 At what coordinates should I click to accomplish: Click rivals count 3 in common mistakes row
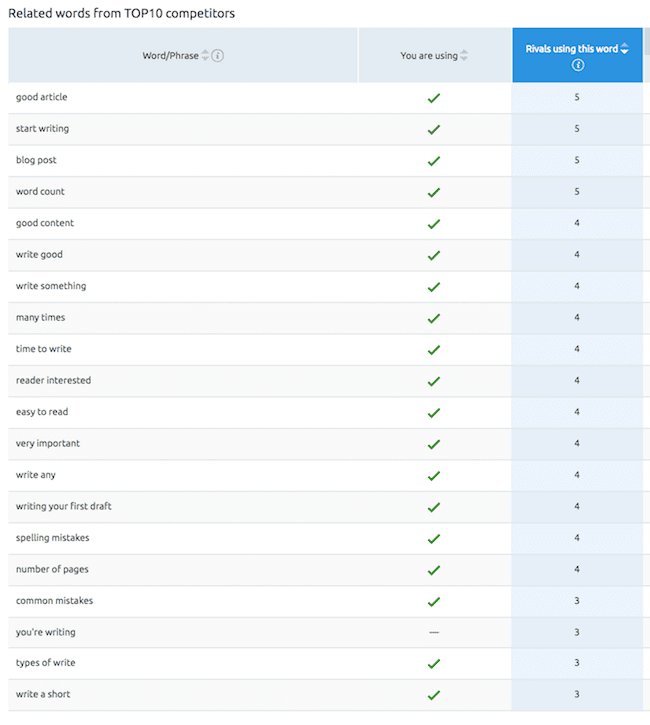click(x=577, y=600)
